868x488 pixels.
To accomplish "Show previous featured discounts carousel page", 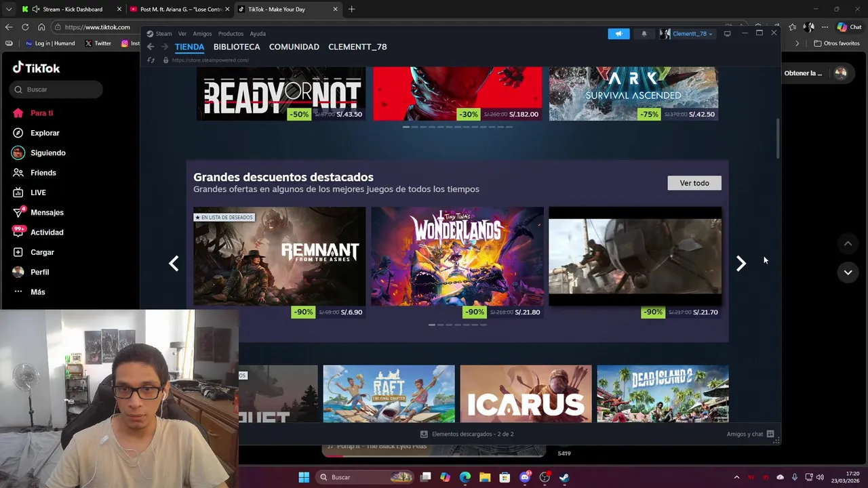I will pyautogui.click(x=174, y=263).
